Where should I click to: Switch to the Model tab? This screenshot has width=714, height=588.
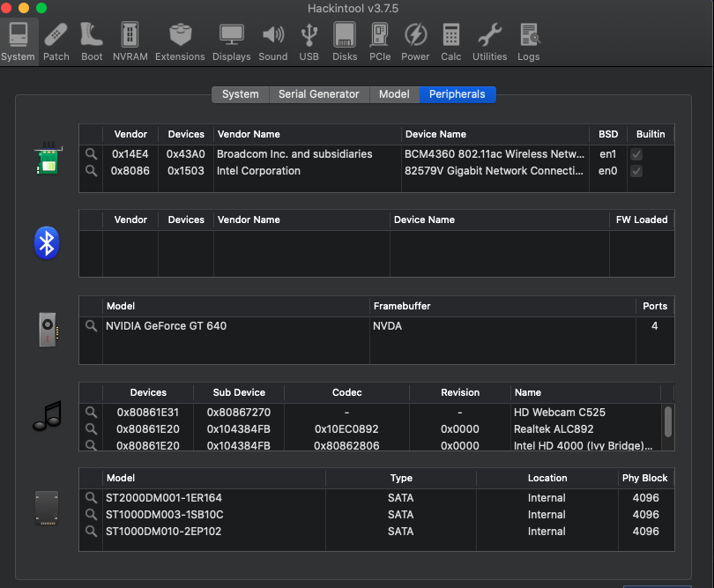394,94
